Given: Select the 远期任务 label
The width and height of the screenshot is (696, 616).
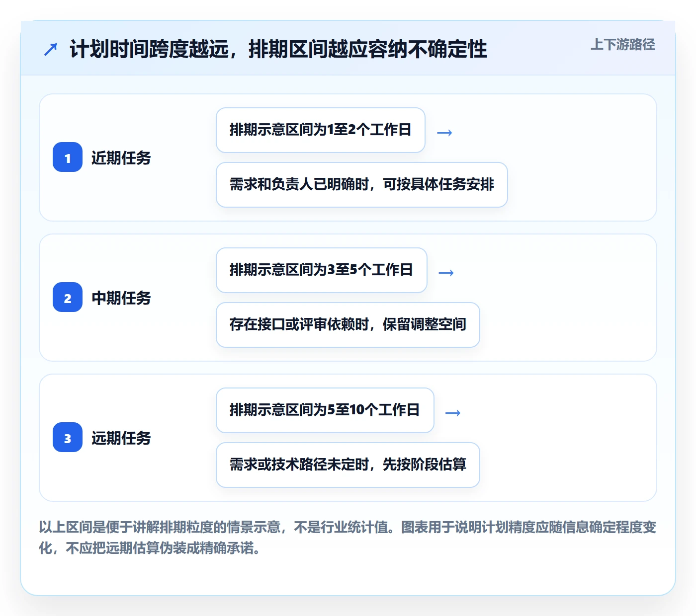Looking at the screenshot, I should [x=121, y=438].
